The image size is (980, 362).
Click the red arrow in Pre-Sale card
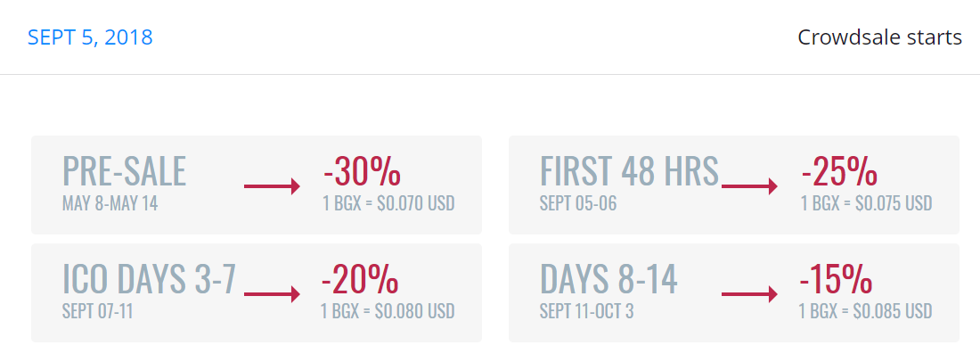click(x=272, y=186)
